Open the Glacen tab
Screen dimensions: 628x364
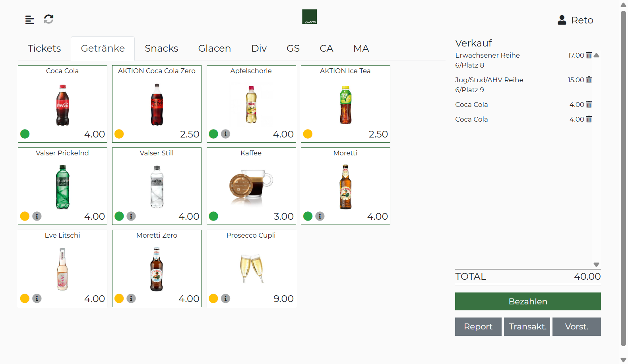click(215, 48)
